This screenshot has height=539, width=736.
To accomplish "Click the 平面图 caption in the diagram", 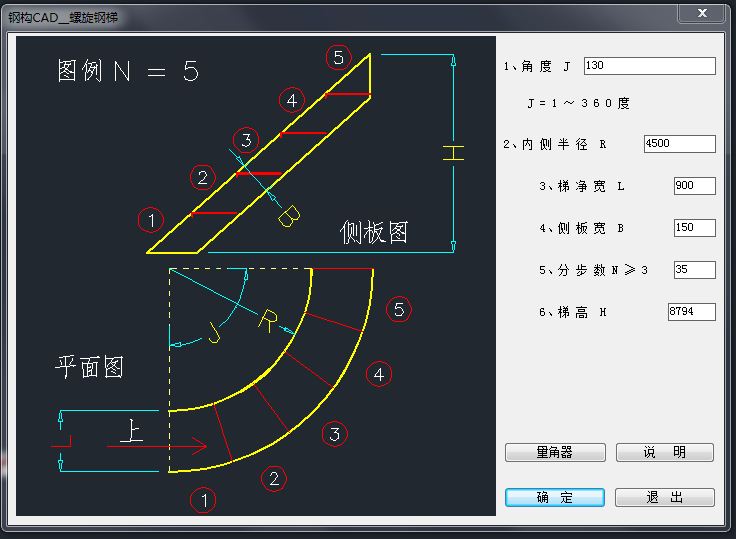I will point(90,367).
